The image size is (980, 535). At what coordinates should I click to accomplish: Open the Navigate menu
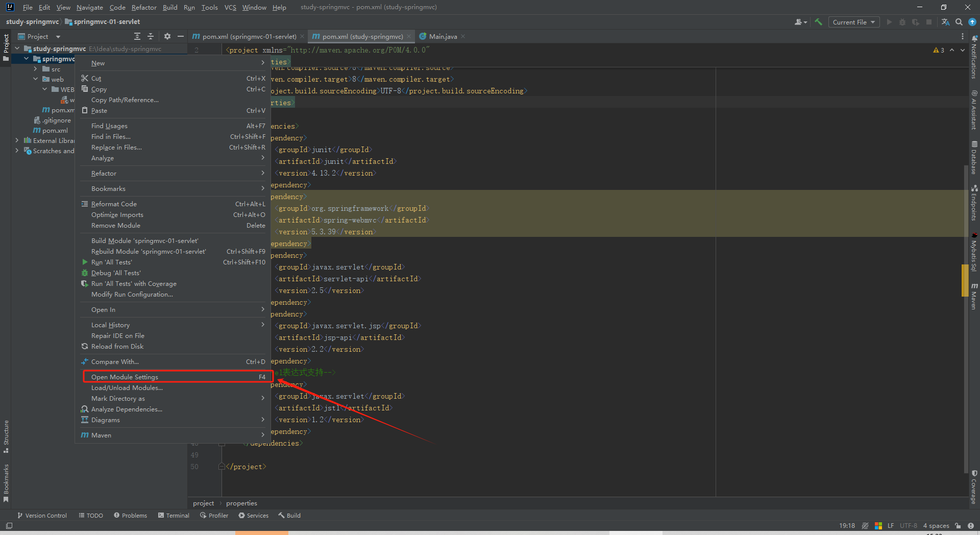tap(89, 7)
